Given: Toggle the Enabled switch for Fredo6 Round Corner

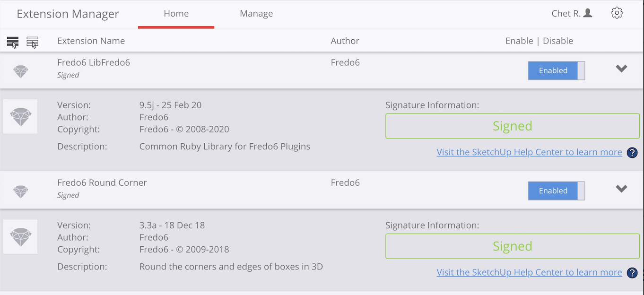Looking at the screenshot, I should pyautogui.click(x=557, y=191).
